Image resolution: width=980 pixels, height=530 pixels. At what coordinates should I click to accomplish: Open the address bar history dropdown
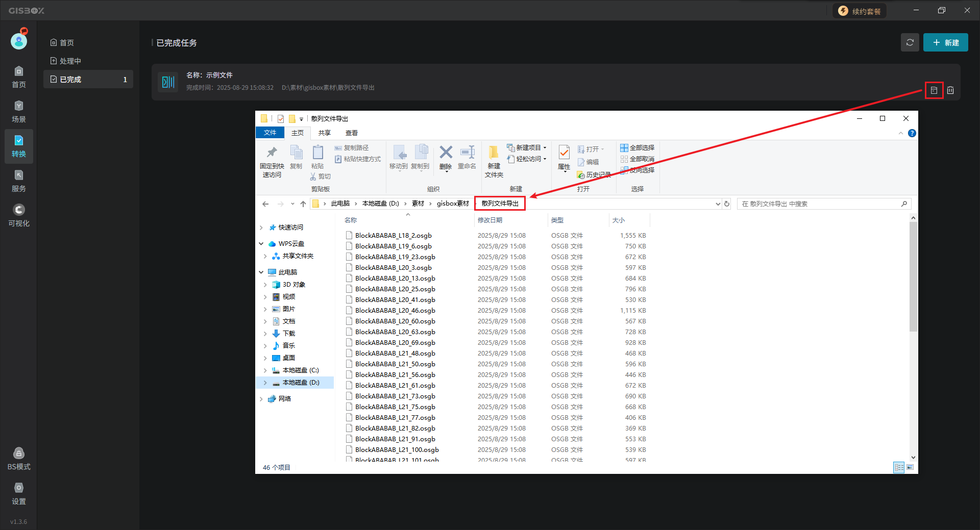click(718, 204)
